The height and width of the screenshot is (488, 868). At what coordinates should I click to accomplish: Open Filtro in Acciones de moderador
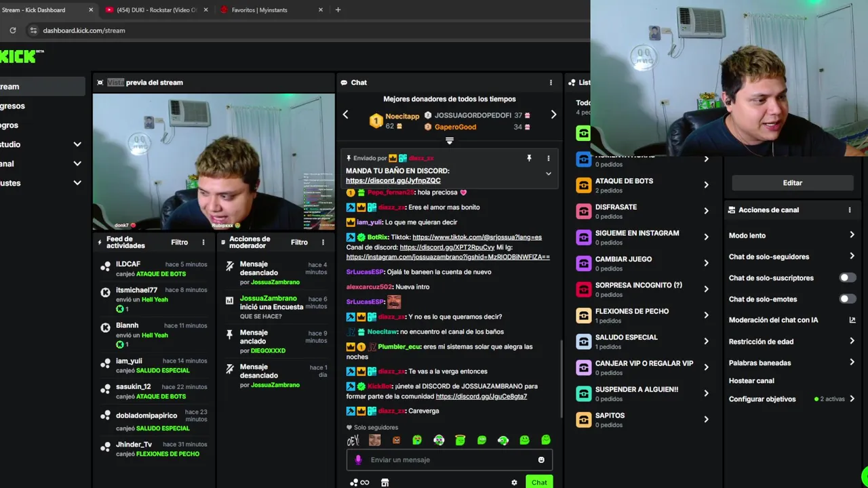pos(299,242)
